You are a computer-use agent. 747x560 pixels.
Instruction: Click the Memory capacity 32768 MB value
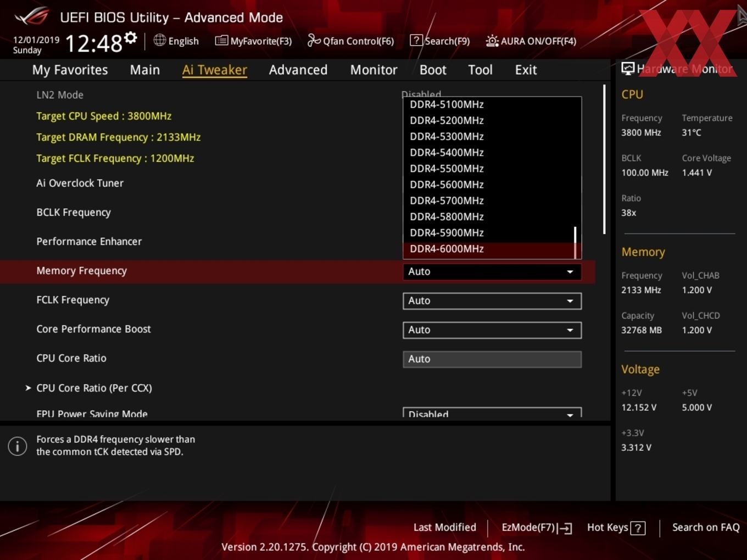click(x=641, y=330)
